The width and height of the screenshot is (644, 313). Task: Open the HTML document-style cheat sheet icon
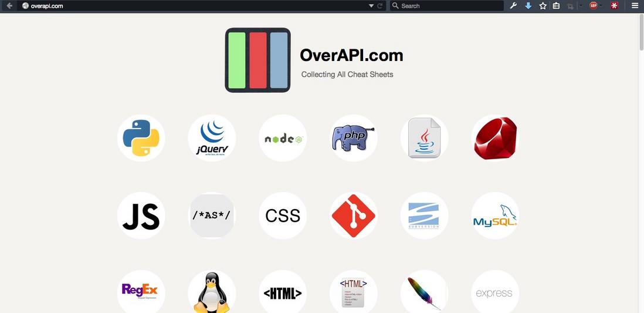point(354,292)
